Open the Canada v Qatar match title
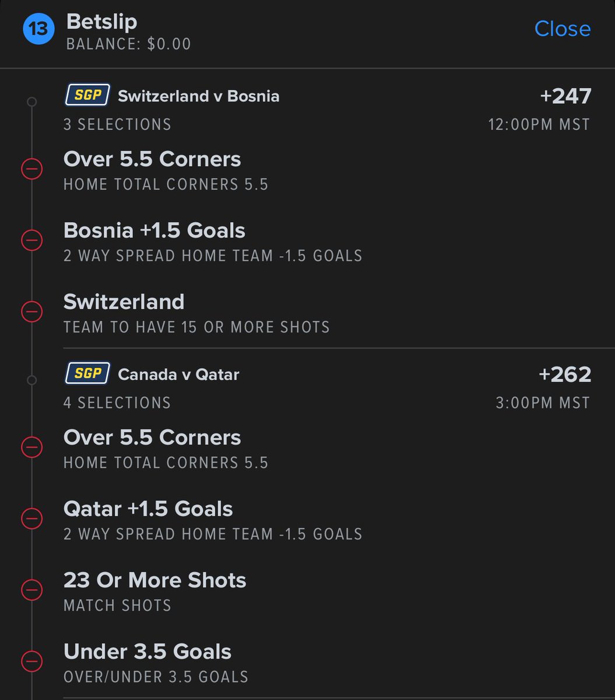 coord(178,374)
